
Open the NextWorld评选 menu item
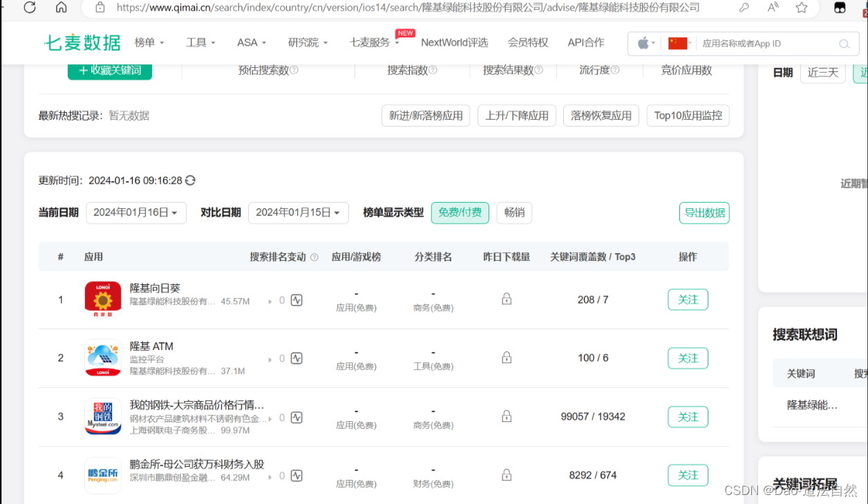coord(454,43)
